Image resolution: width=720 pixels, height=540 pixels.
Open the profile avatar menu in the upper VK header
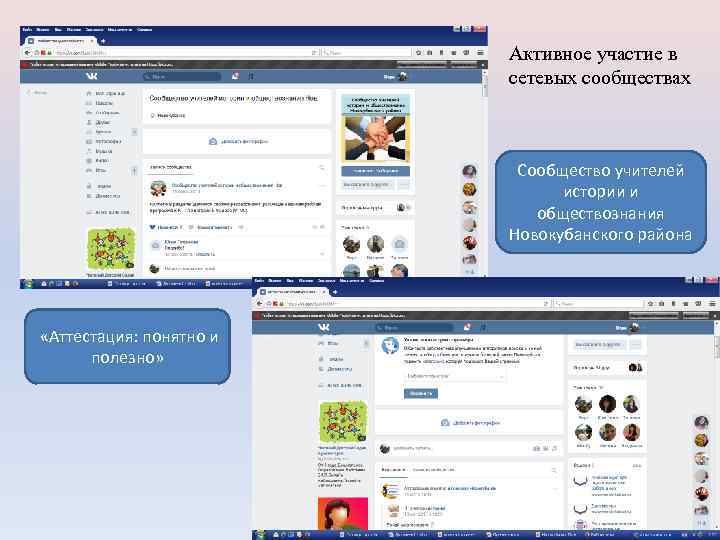coord(403,76)
